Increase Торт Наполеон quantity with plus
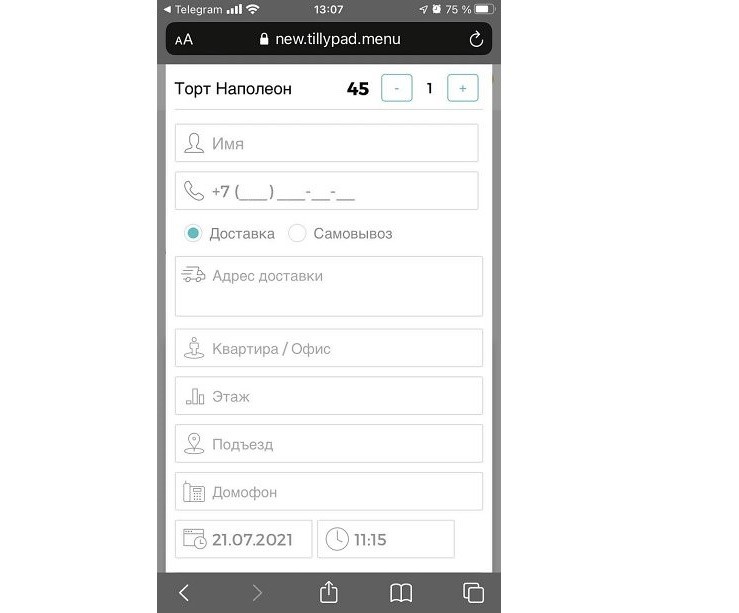 (463, 88)
